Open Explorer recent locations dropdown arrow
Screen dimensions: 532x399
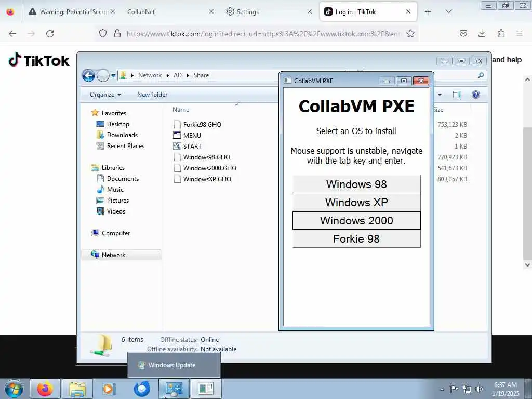(x=113, y=76)
